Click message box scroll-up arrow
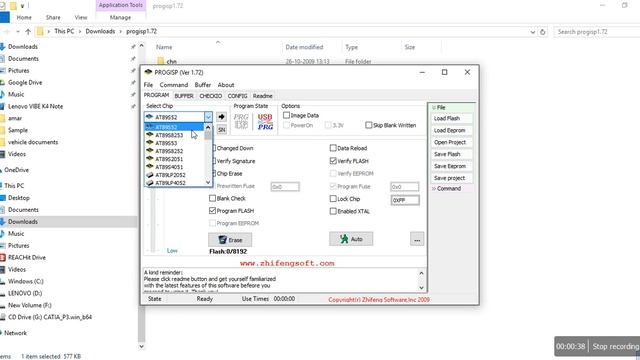Viewport: 640px width, 360px height. 421,273
